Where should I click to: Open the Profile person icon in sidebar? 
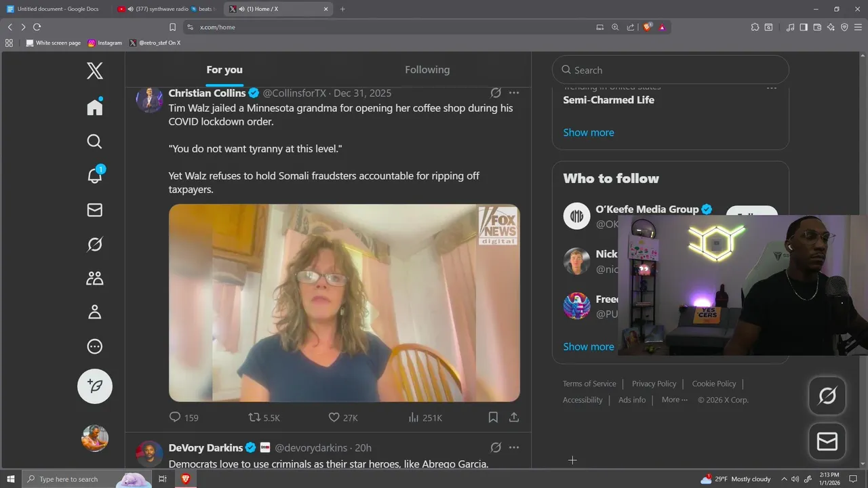(95, 312)
